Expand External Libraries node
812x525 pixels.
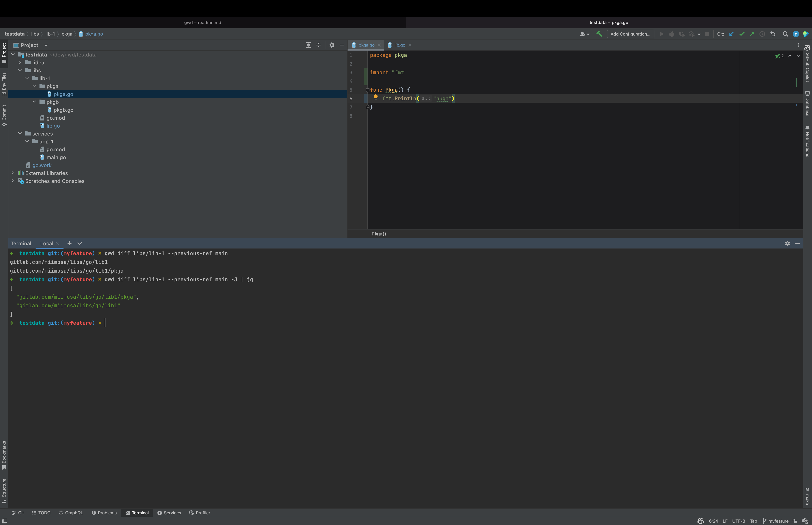13,173
